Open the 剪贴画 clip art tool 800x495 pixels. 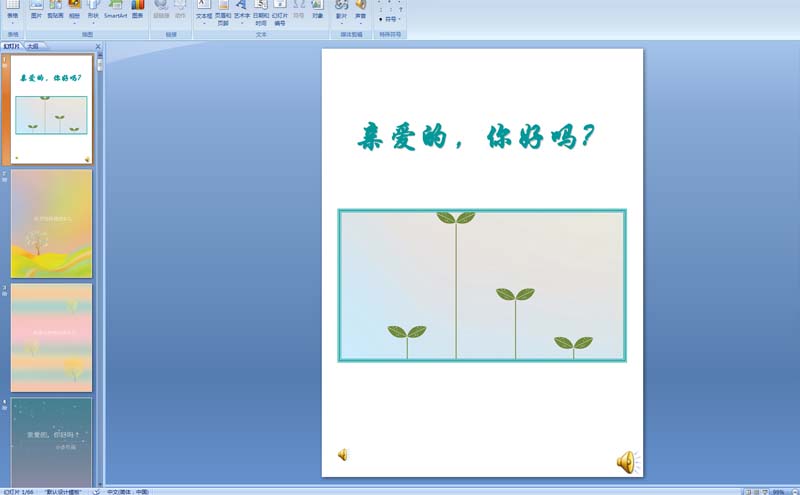(55, 9)
